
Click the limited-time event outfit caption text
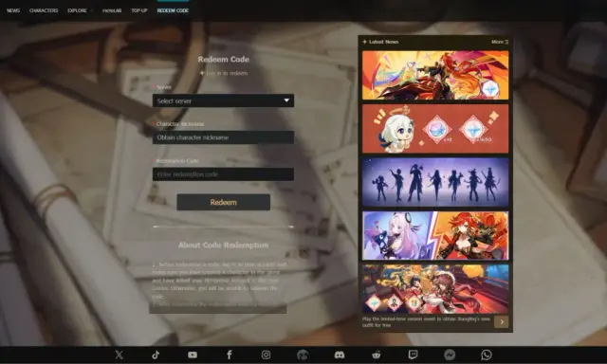click(x=426, y=322)
